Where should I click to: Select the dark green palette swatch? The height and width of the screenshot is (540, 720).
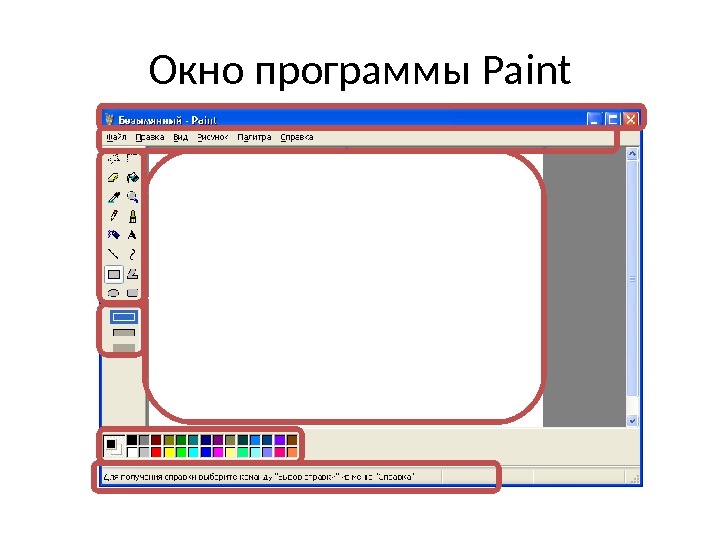(x=181, y=440)
